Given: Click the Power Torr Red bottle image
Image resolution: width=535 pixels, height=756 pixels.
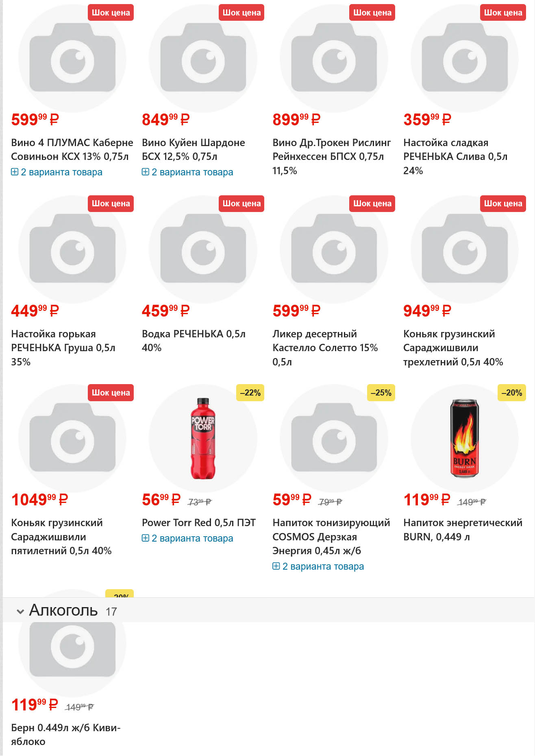Looking at the screenshot, I should (203, 438).
